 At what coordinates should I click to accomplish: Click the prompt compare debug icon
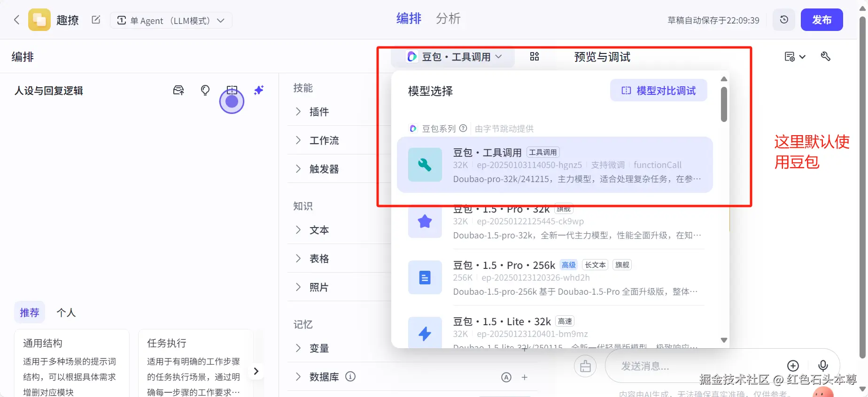point(232,90)
